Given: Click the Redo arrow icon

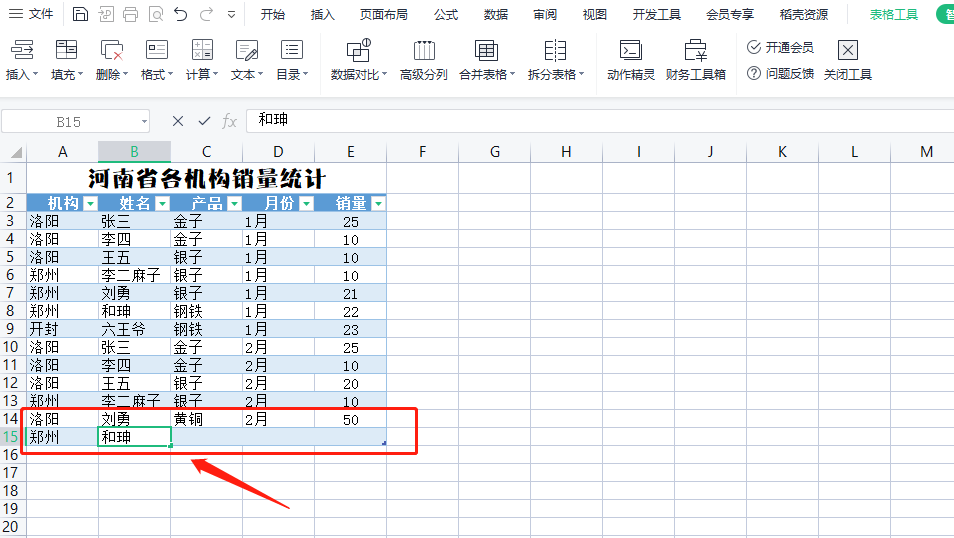Looking at the screenshot, I should click(x=206, y=14).
